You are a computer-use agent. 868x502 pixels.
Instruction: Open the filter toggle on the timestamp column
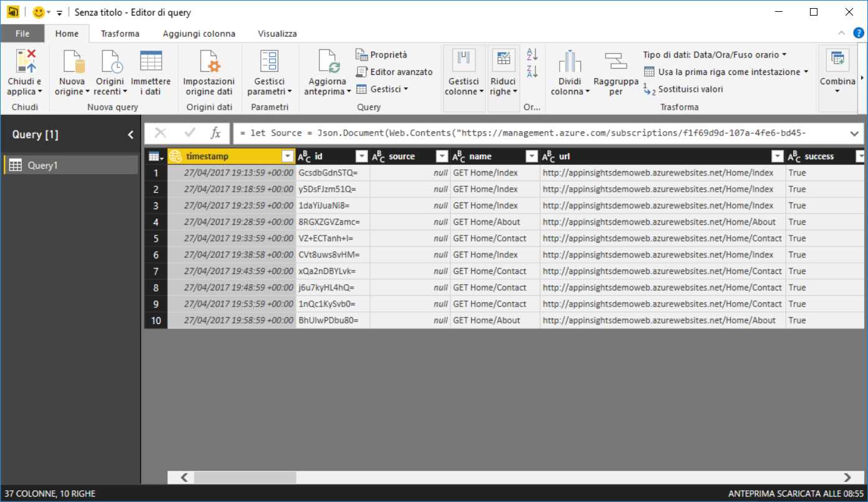(287, 155)
